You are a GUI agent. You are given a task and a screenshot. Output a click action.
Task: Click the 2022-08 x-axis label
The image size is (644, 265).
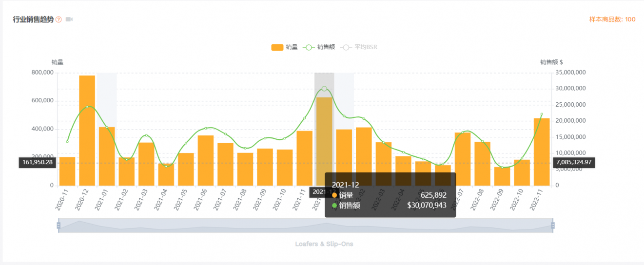[x=478, y=200]
